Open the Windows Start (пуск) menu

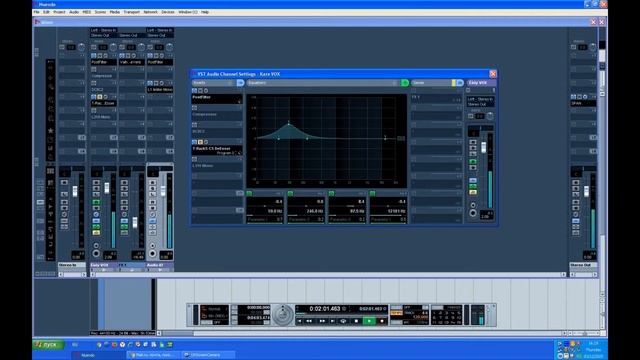coord(48,345)
